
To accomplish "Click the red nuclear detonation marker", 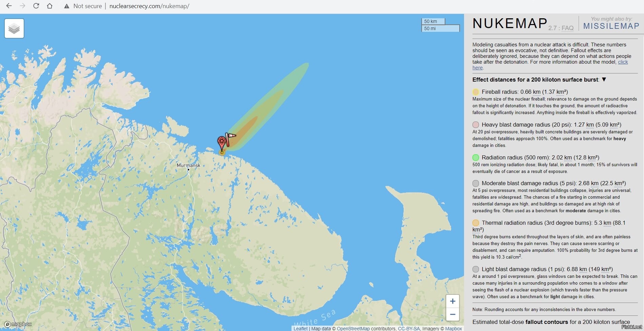I will click(x=222, y=142).
